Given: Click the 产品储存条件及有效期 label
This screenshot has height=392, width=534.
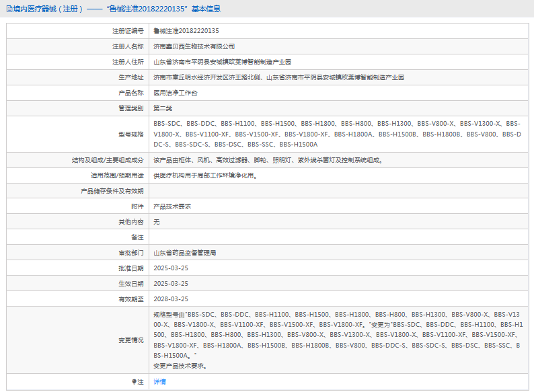Looking at the screenshot, I should coord(112,191).
